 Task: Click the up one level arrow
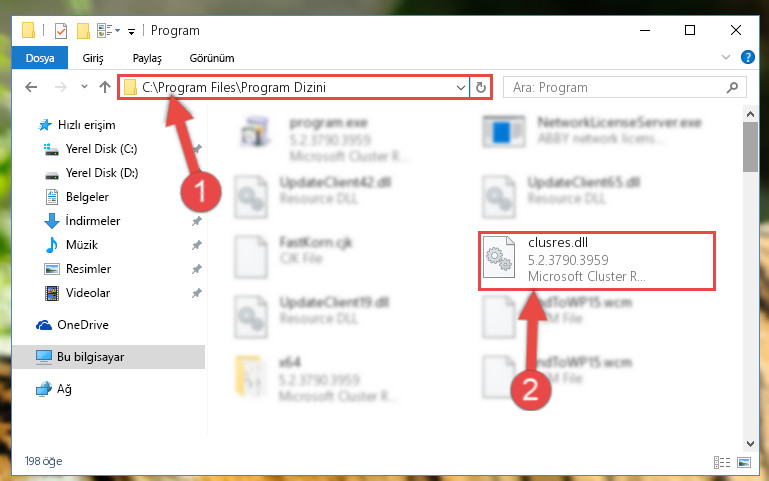pos(104,87)
